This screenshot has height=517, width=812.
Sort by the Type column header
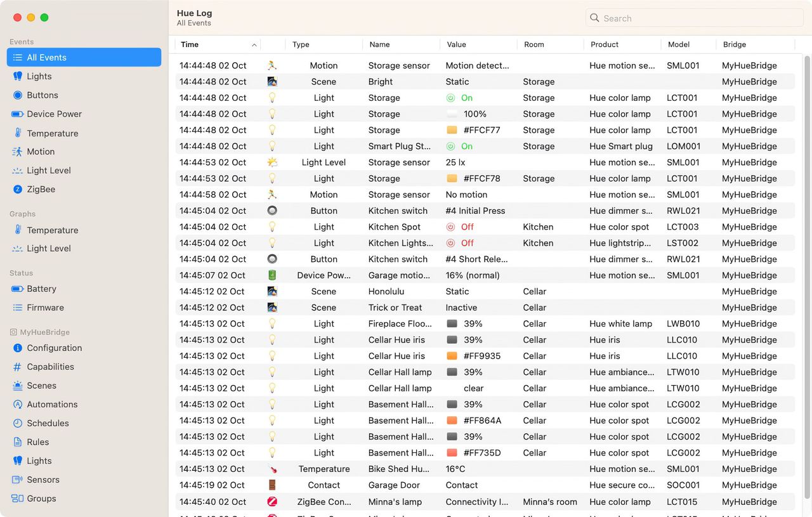click(301, 44)
